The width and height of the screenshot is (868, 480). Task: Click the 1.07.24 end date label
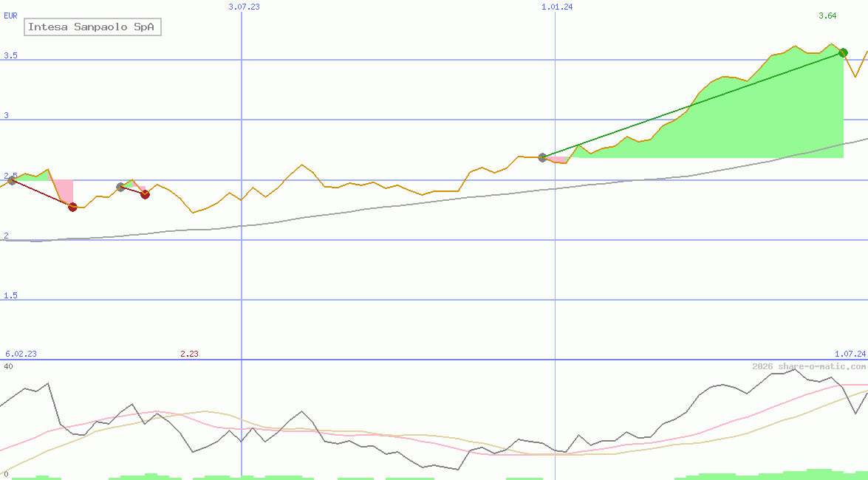(850, 354)
